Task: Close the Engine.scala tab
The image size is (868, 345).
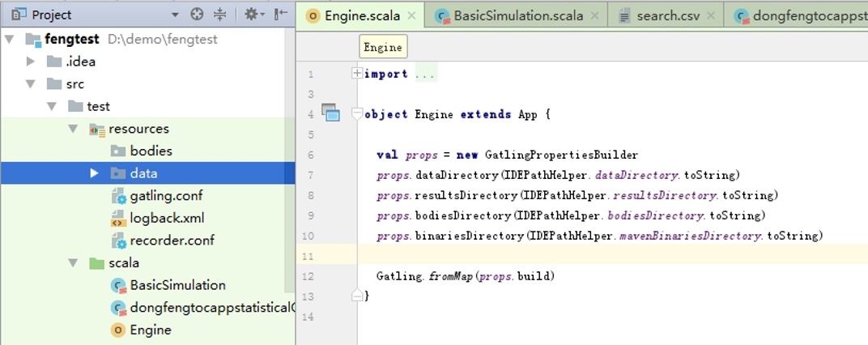Action: click(411, 15)
